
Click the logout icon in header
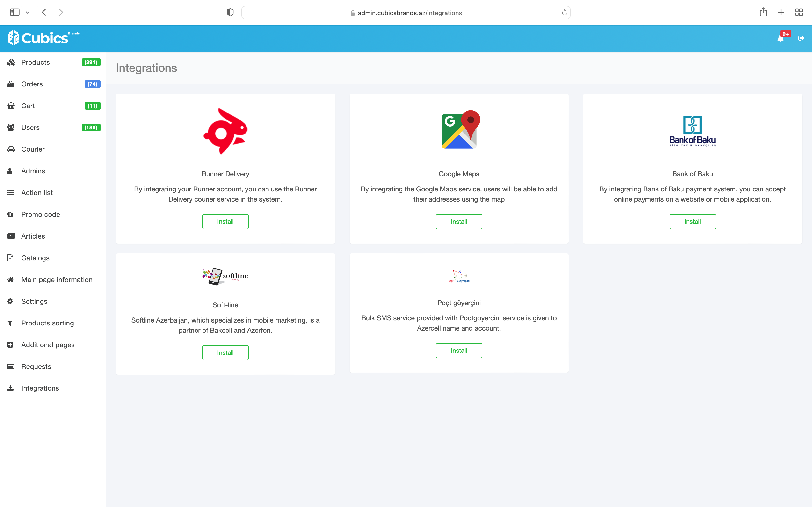tap(801, 38)
